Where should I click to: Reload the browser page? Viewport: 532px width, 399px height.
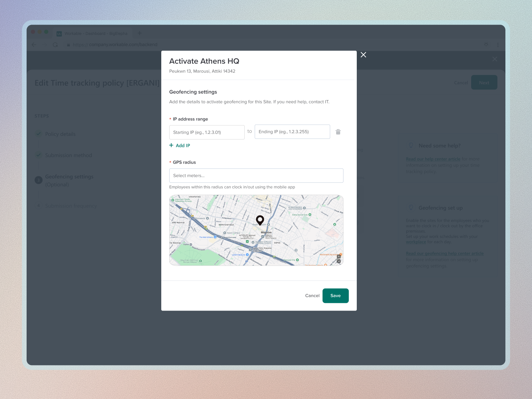pos(55,45)
